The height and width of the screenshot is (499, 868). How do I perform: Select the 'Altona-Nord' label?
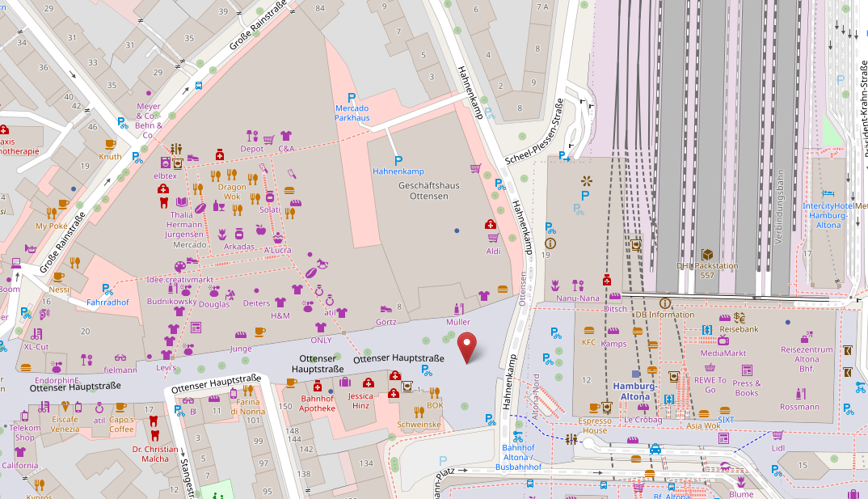[535, 396]
